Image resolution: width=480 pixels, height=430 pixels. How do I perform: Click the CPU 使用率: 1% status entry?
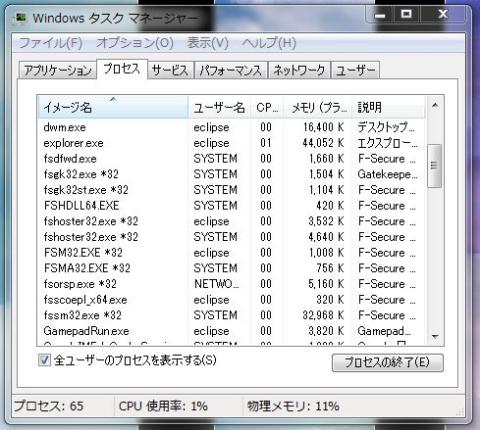163,406
